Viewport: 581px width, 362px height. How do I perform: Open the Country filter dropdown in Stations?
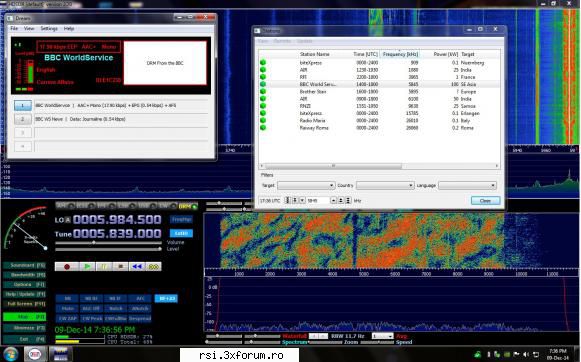pyautogui.click(x=385, y=185)
